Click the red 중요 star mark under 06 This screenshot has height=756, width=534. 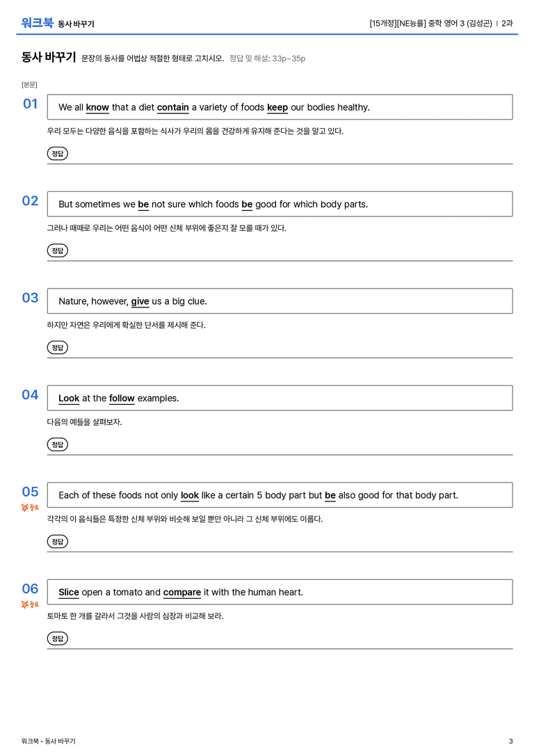tap(30, 604)
